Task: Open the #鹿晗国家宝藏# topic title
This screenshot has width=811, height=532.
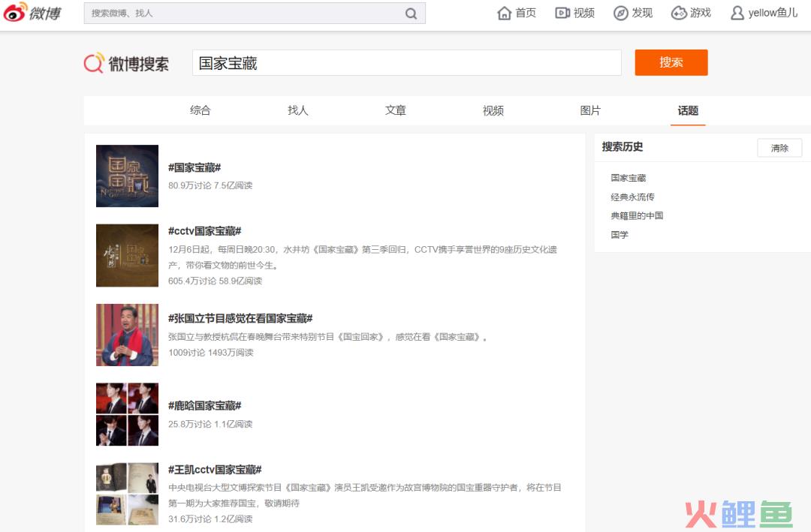Action: (x=205, y=406)
